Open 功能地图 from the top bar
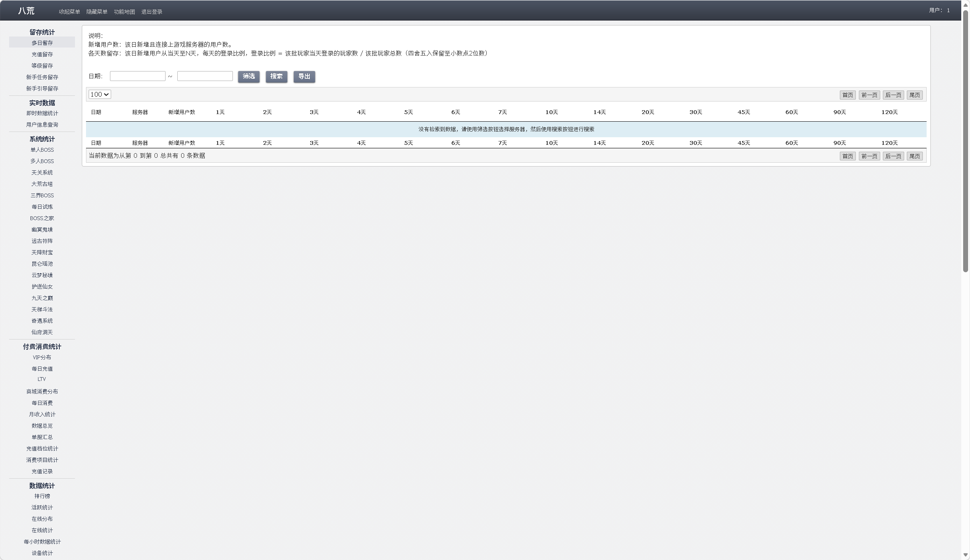 [124, 12]
